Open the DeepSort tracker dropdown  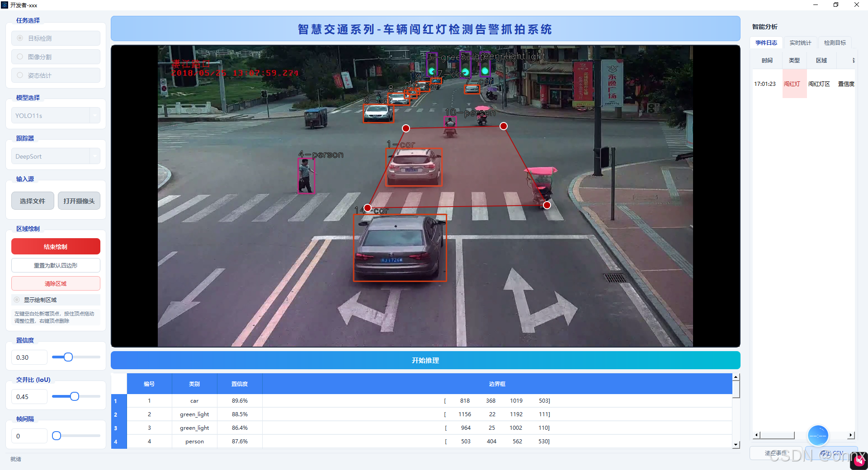(56, 156)
